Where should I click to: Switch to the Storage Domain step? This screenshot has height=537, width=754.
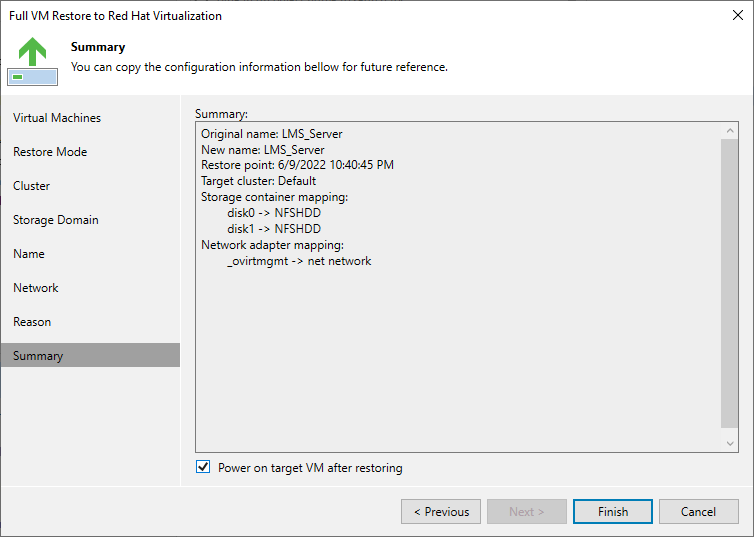pos(56,220)
